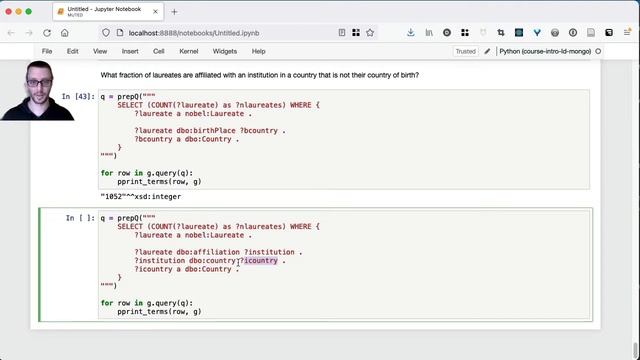Click inside the In [43] code cell
Screen dimensions: 640x360
click(344, 139)
